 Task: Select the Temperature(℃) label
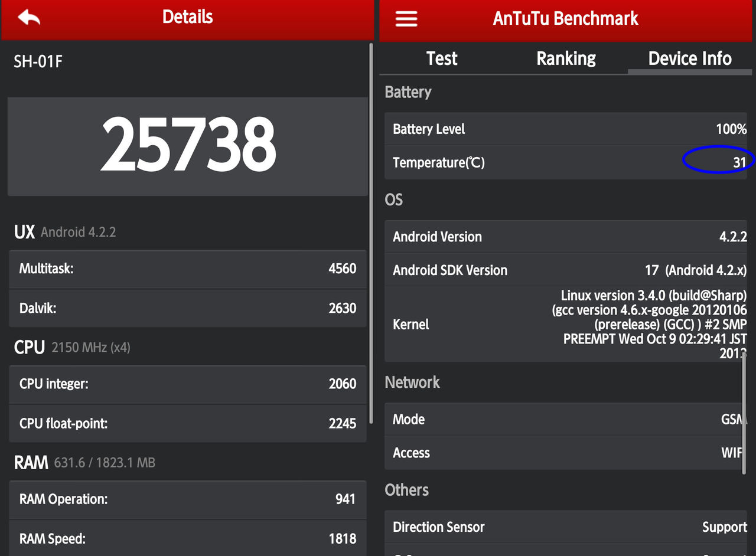[439, 162]
